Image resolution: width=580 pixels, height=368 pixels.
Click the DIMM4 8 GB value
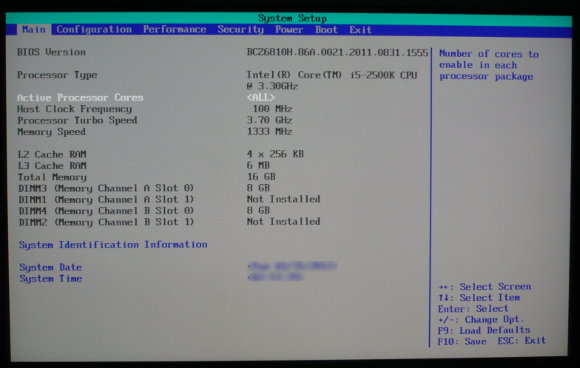coord(258,210)
